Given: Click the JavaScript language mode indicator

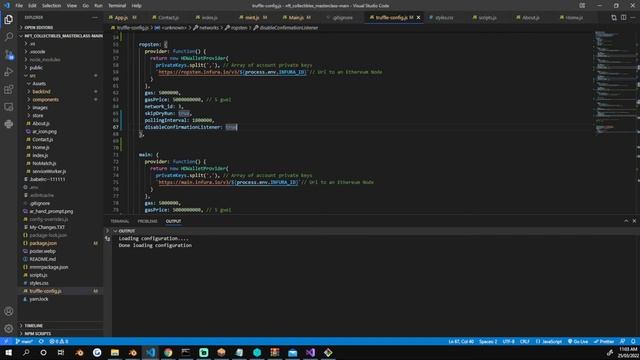Looking at the screenshot, I should 549,341.
